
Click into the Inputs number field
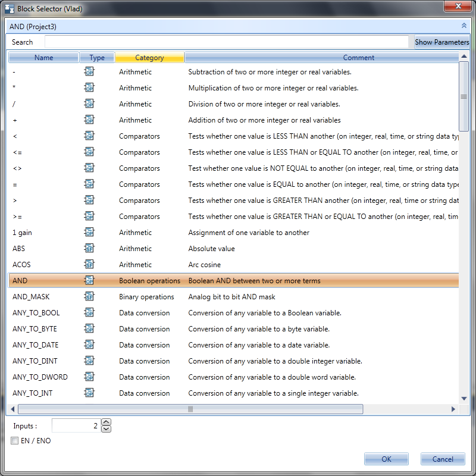click(76, 425)
